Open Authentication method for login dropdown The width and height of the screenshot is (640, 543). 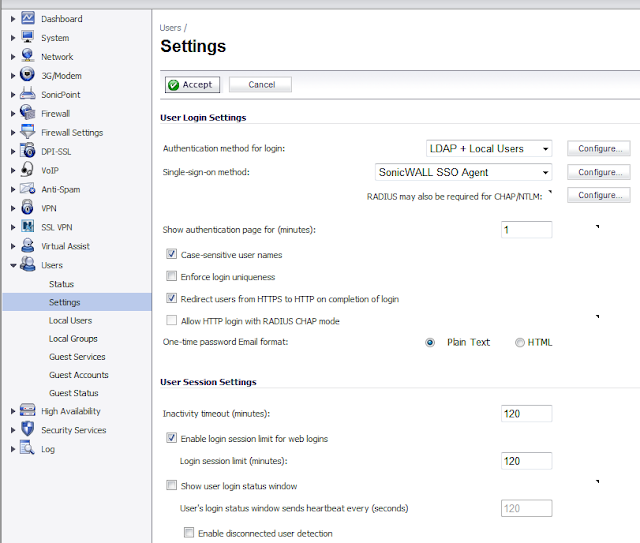[488, 149]
